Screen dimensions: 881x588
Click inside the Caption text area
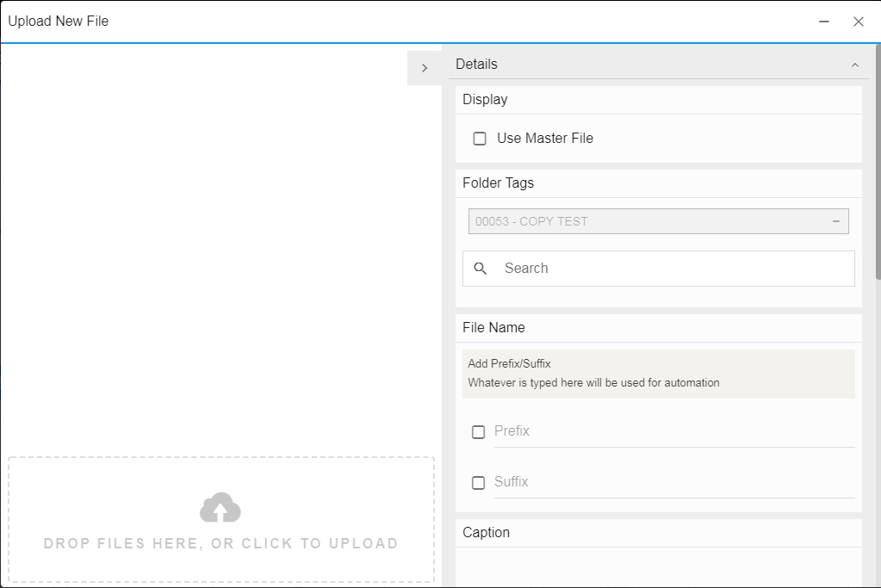click(x=658, y=568)
